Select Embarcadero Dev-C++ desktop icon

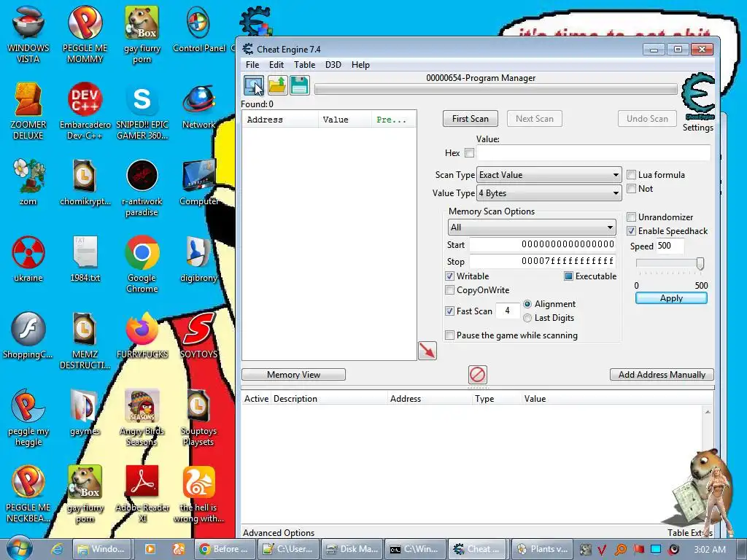(x=85, y=112)
